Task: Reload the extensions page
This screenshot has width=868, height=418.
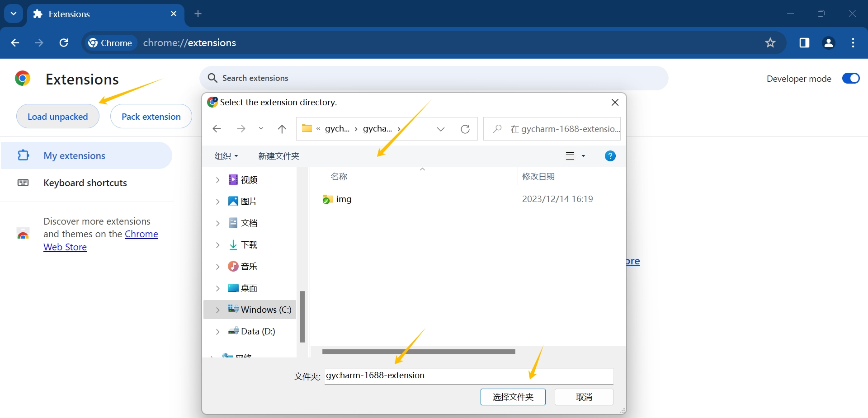Action: click(x=64, y=42)
